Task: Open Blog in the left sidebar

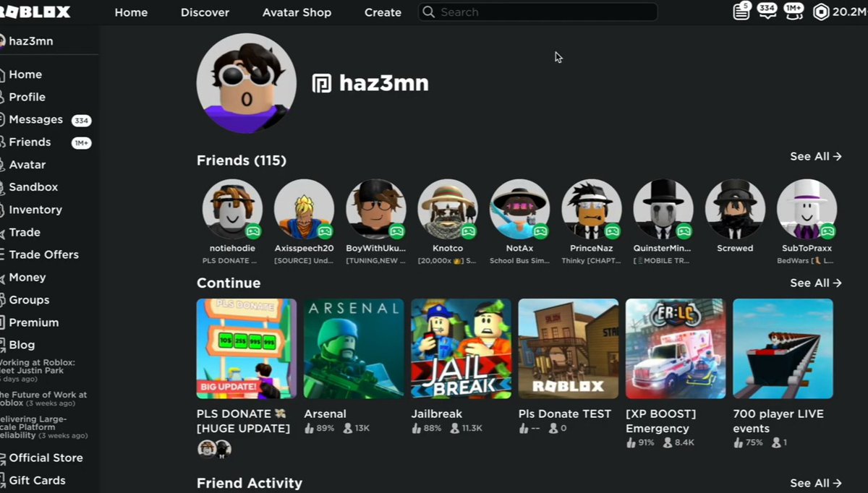Action: 17,345
